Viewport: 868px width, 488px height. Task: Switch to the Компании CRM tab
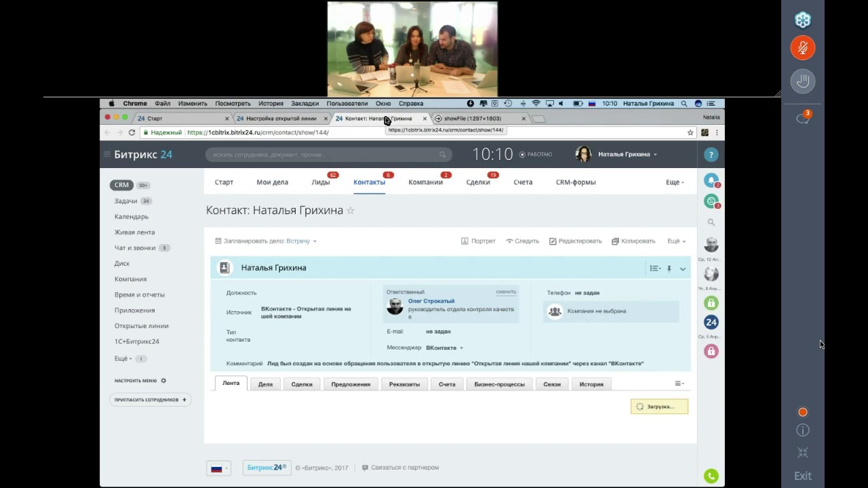click(x=425, y=182)
